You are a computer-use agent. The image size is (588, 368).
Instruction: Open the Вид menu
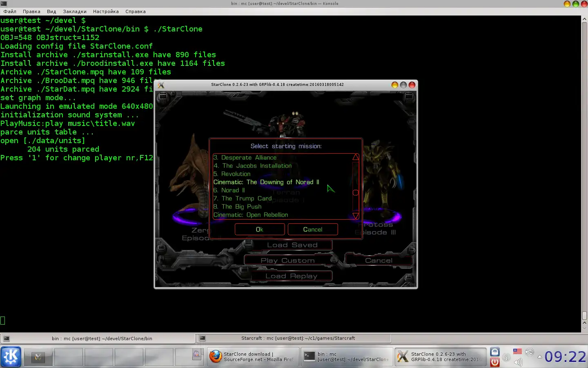pyautogui.click(x=51, y=11)
